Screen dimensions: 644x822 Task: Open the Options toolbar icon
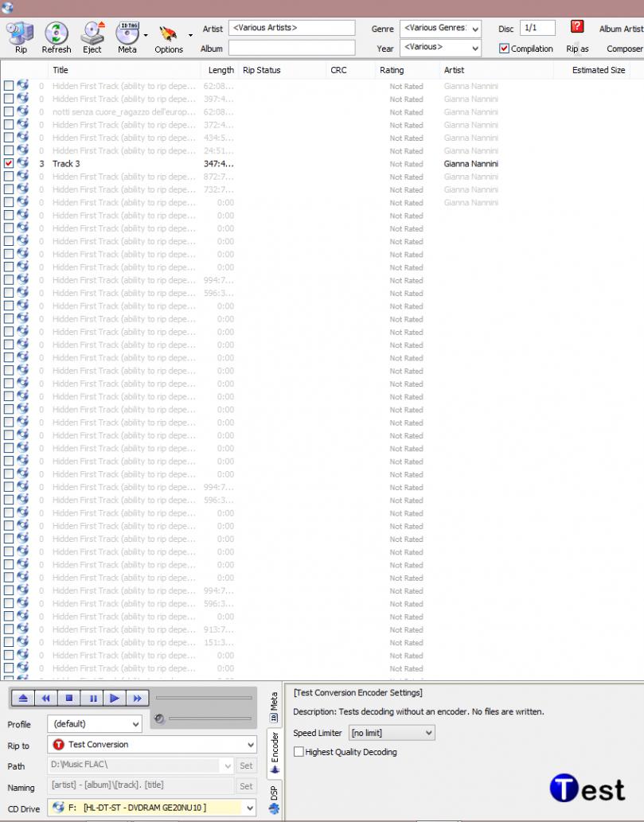(x=168, y=37)
